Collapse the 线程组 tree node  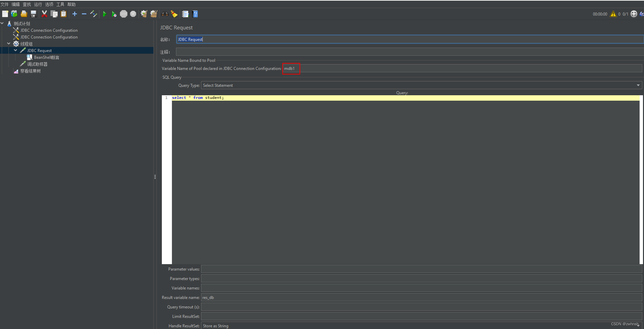tap(9, 44)
